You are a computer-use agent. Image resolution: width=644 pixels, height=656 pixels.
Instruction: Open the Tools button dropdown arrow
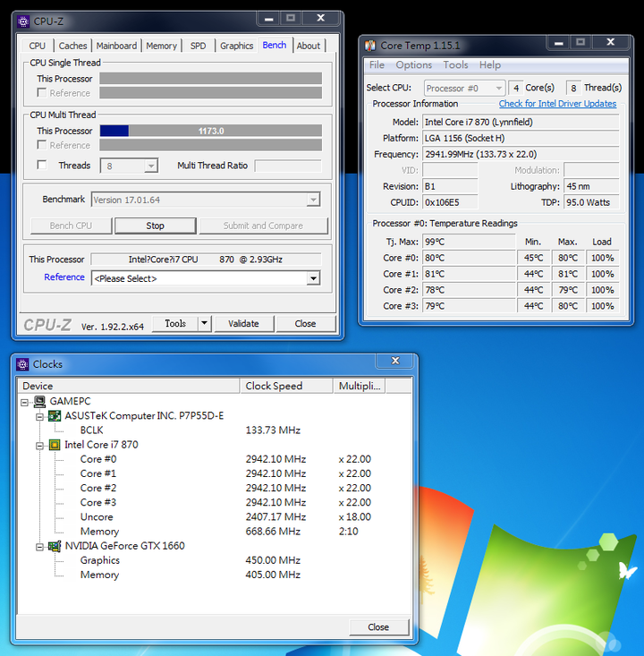[205, 323]
